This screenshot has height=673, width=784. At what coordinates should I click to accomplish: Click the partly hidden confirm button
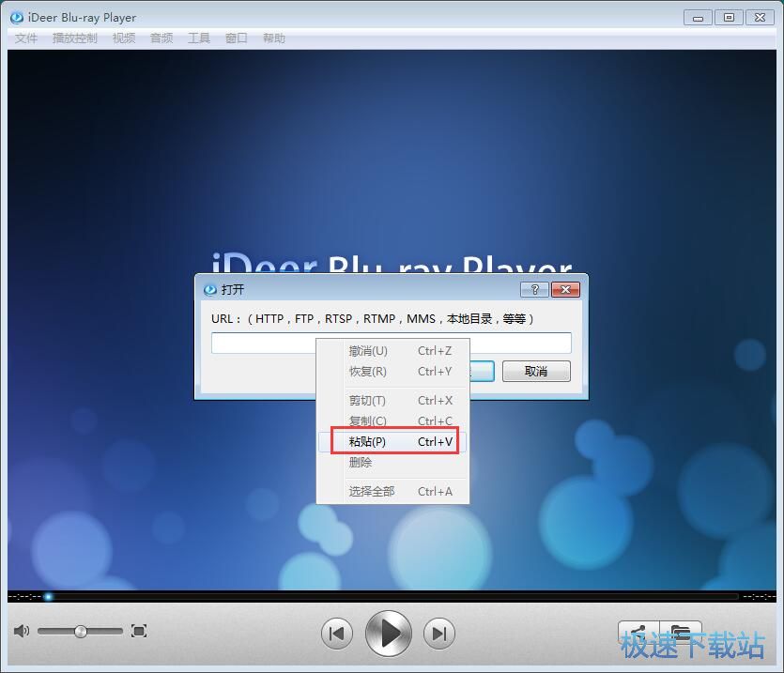point(482,372)
